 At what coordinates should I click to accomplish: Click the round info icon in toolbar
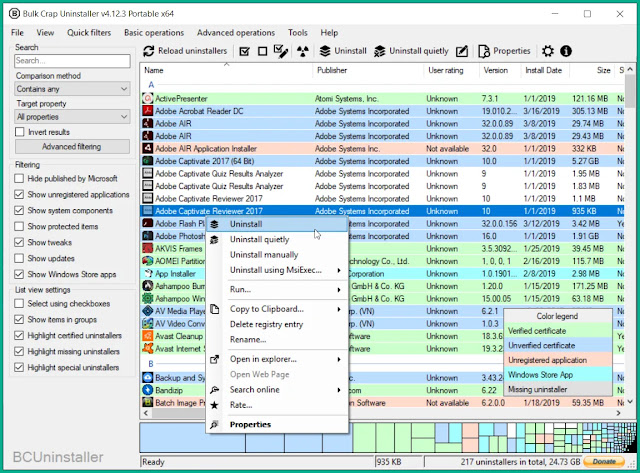tap(566, 51)
